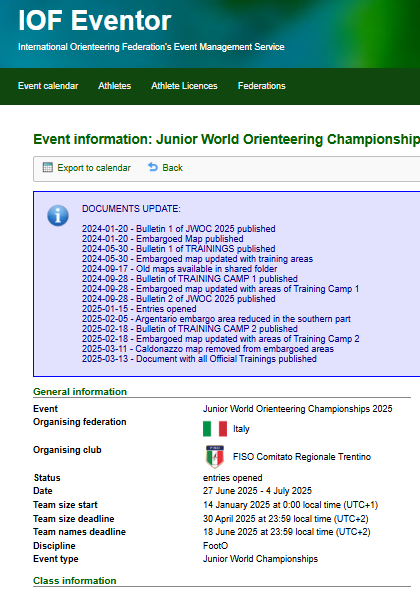
Task: Click the event information page heading
Action: click(226, 139)
